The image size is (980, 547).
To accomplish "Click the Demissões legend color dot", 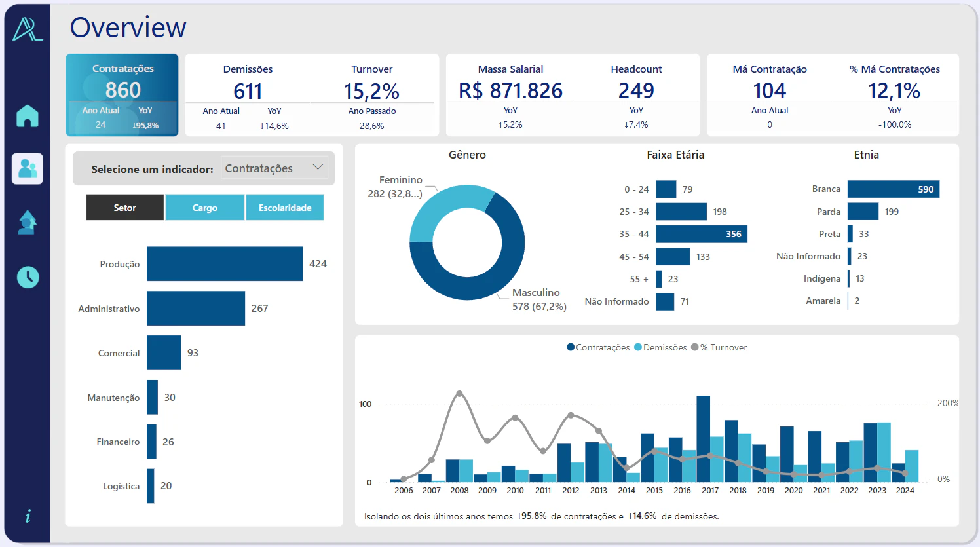I will click(638, 347).
